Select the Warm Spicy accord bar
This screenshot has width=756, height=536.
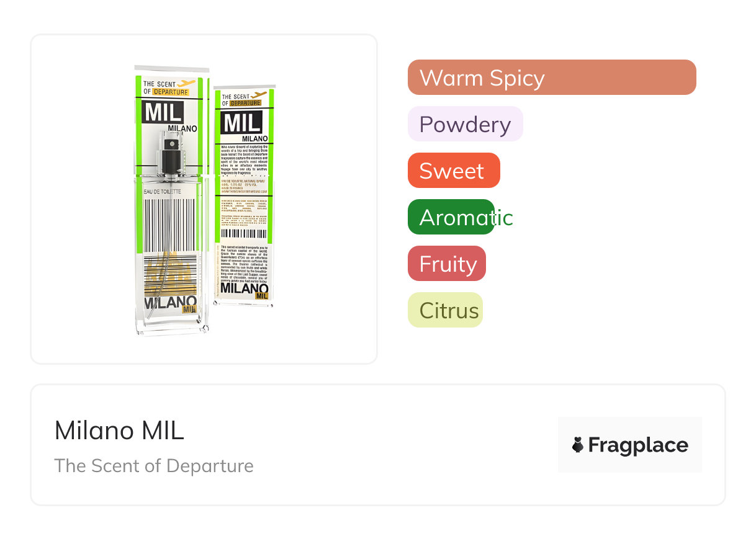pos(551,78)
